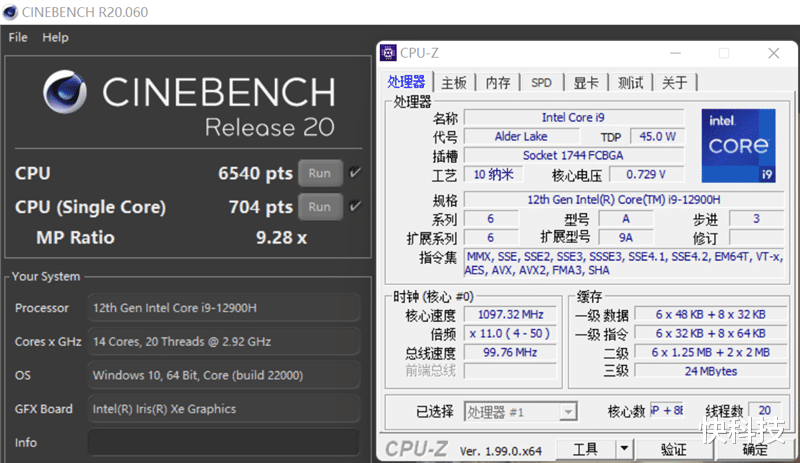Open the 处理器 #1 selection dropdown

[x=520, y=411]
